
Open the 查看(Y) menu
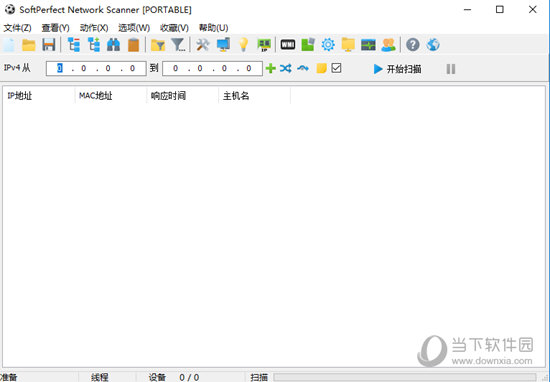[55, 28]
